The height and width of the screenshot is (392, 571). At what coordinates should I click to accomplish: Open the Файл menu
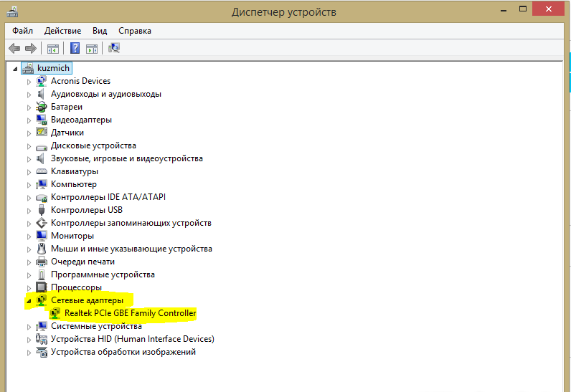(x=22, y=31)
